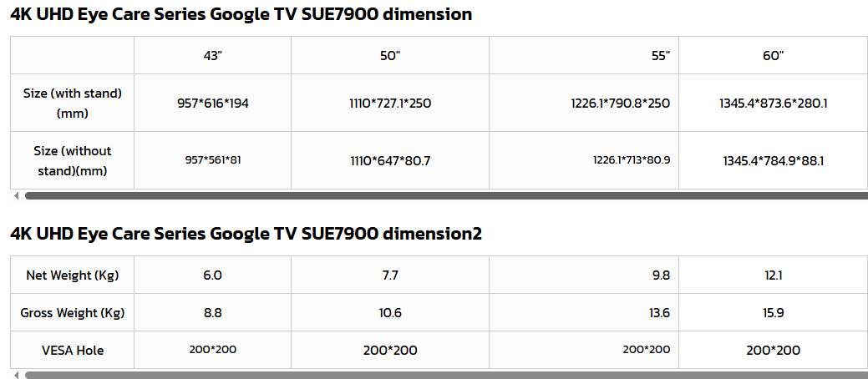Viewport: 868px width, 379px height.
Task: Select the 55" column header
Action: click(x=661, y=56)
